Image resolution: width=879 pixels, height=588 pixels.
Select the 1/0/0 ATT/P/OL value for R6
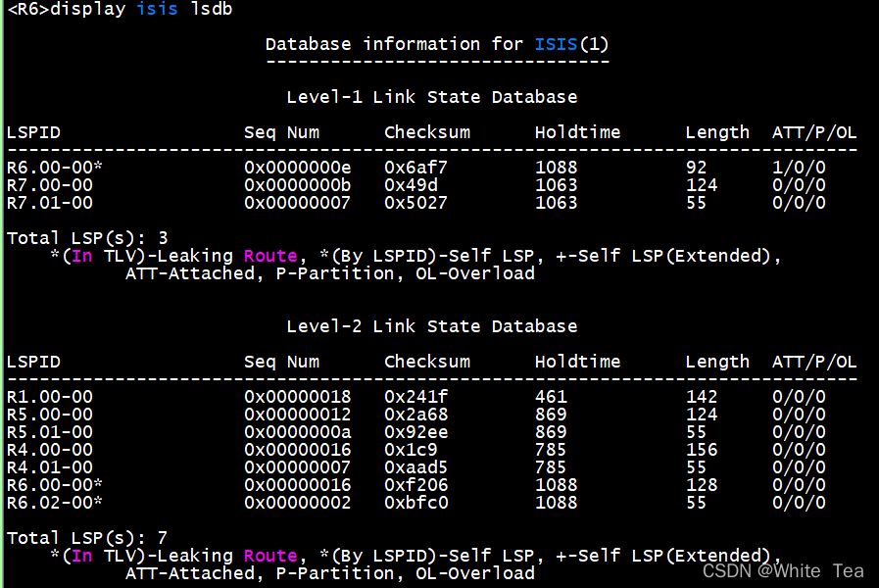pos(799,168)
